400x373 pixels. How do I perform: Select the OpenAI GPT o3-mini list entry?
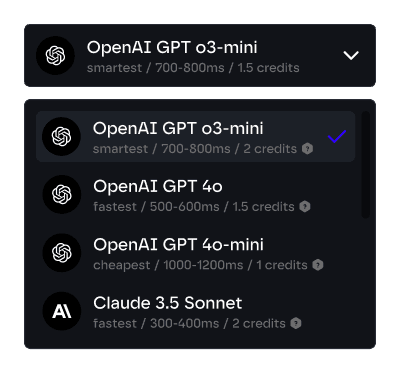(x=195, y=136)
